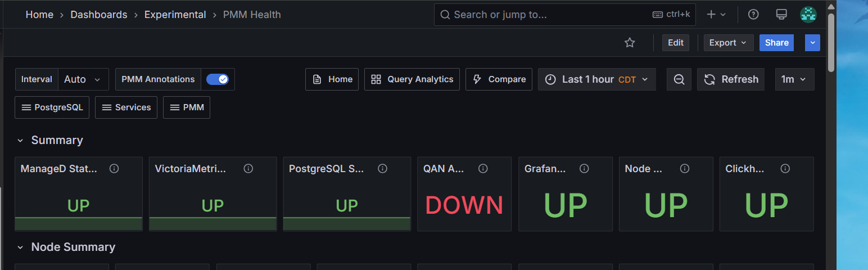Collapse the Node Summary row
The image size is (868, 270).
(x=20, y=247)
